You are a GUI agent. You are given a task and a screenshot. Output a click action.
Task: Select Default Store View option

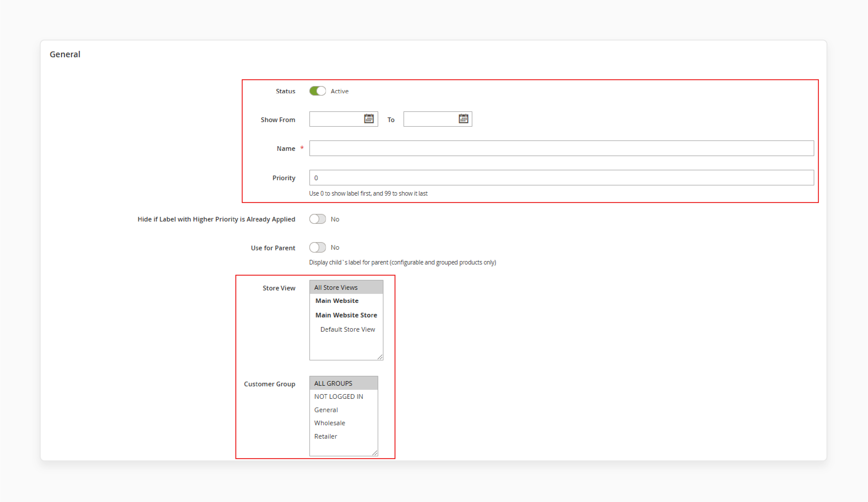pos(347,329)
